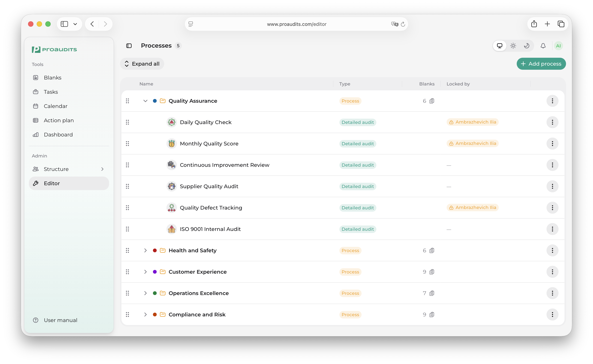Screen dimensions: 593x364
Task: Open more options for Quality Assurance
Action: [x=552, y=101]
